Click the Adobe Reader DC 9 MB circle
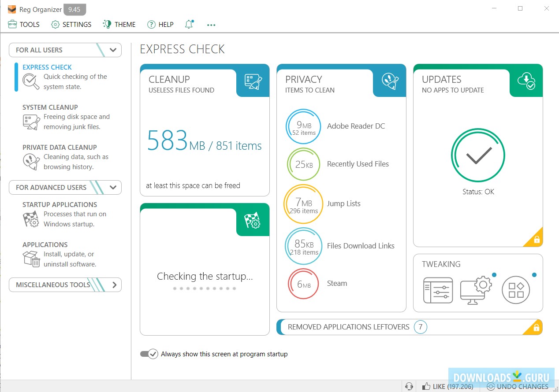 [303, 126]
